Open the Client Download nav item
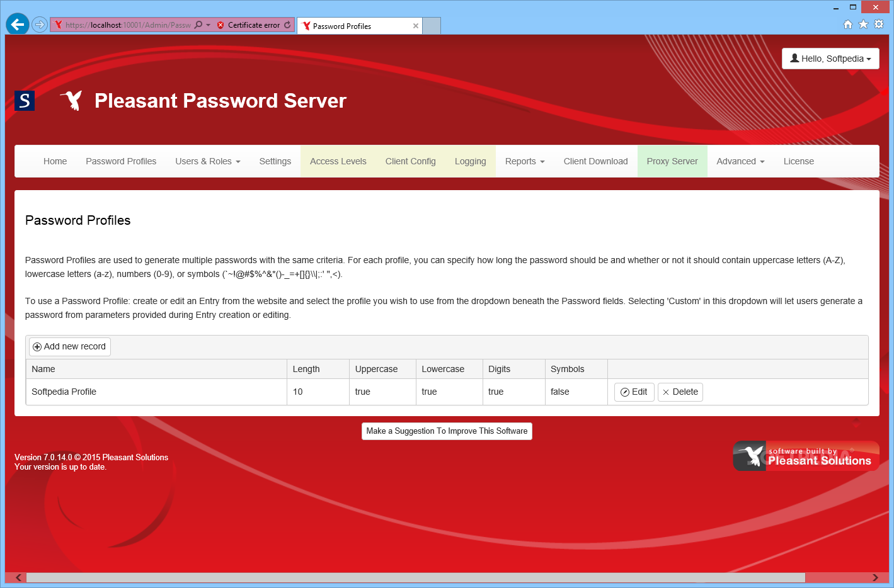894x588 pixels. [x=596, y=161]
